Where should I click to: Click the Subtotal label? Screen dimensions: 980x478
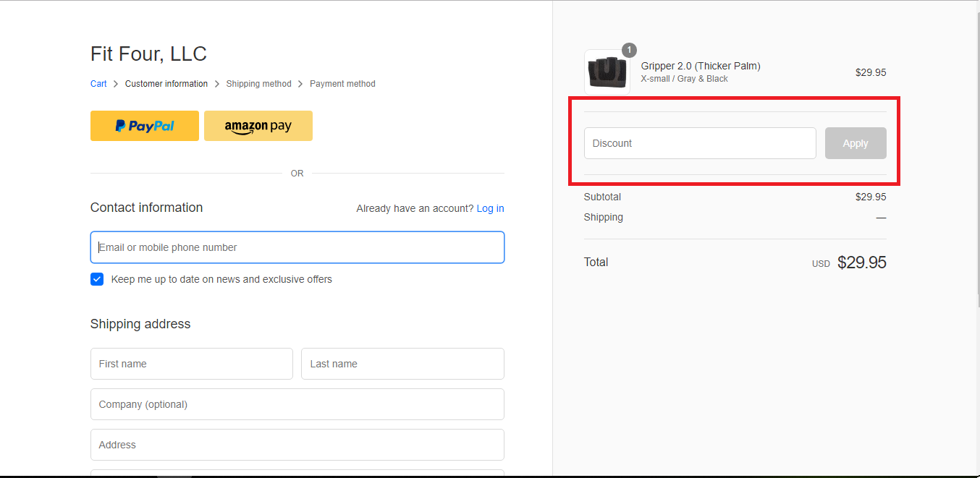click(602, 197)
